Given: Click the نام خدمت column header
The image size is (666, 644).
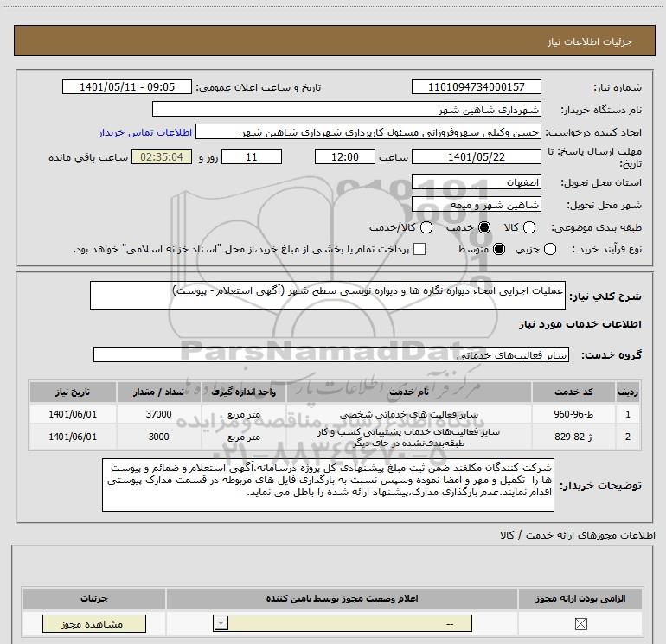Looking at the screenshot, I should (x=409, y=392).
